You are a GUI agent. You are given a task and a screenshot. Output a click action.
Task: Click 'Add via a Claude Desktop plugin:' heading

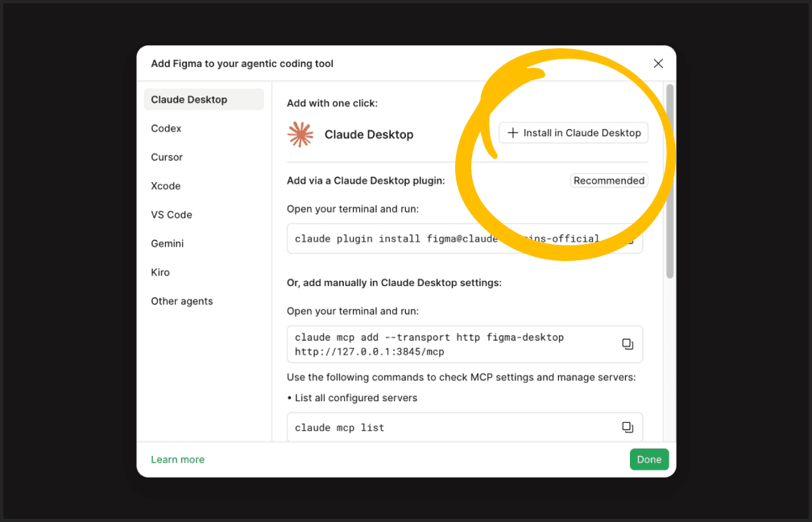366,180
